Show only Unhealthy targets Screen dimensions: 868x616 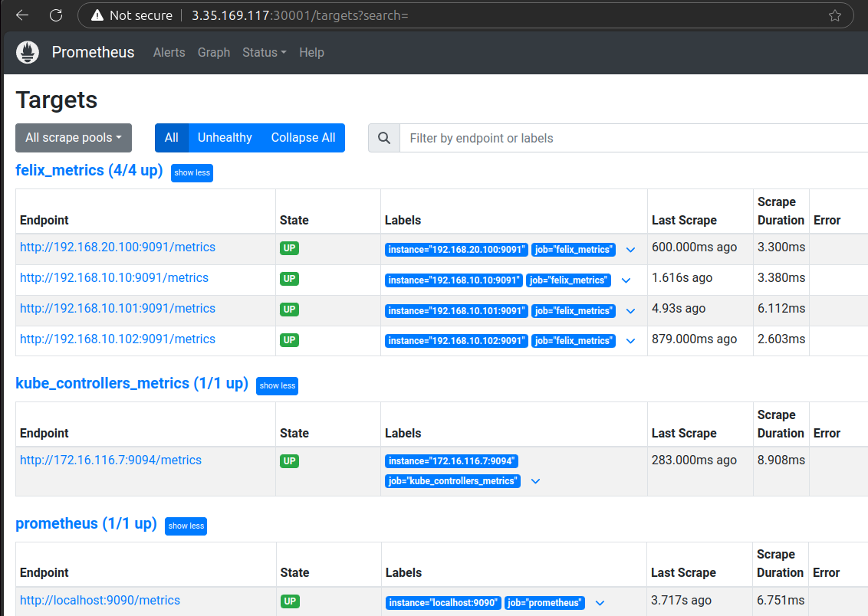pos(225,138)
